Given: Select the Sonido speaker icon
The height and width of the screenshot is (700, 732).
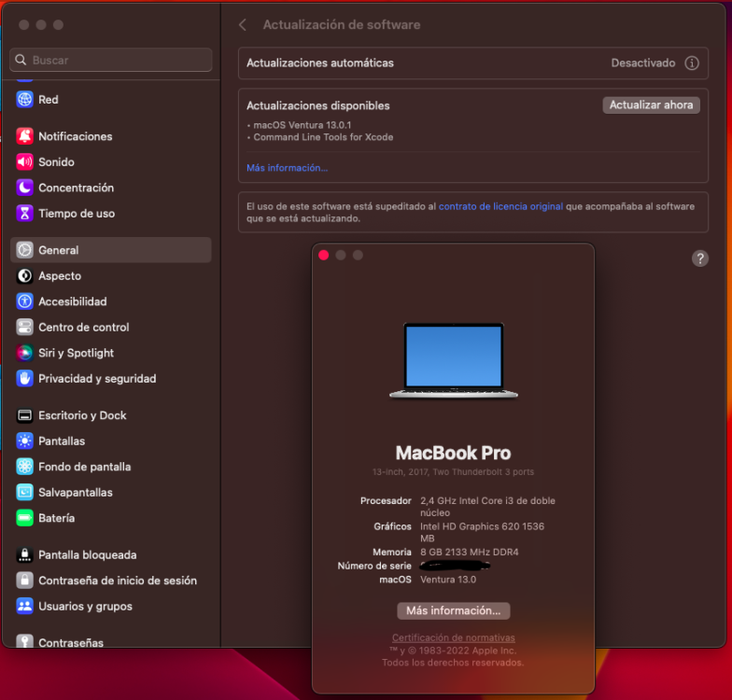Looking at the screenshot, I should point(24,162).
